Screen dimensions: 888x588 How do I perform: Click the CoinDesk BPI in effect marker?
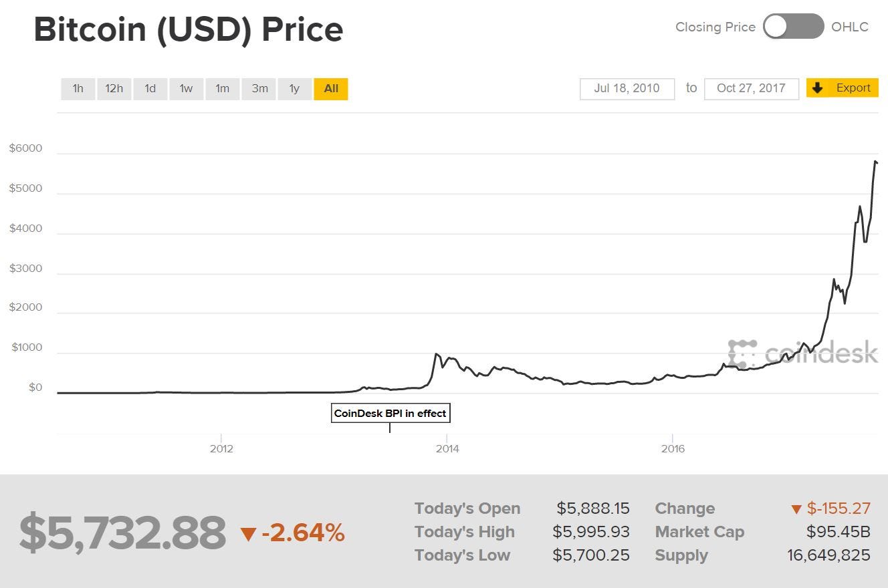click(390, 414)
